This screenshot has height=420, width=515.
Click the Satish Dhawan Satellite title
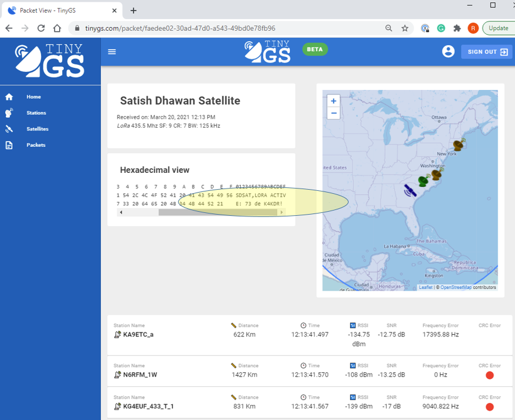pyautogui.click(x=180, y=100)
